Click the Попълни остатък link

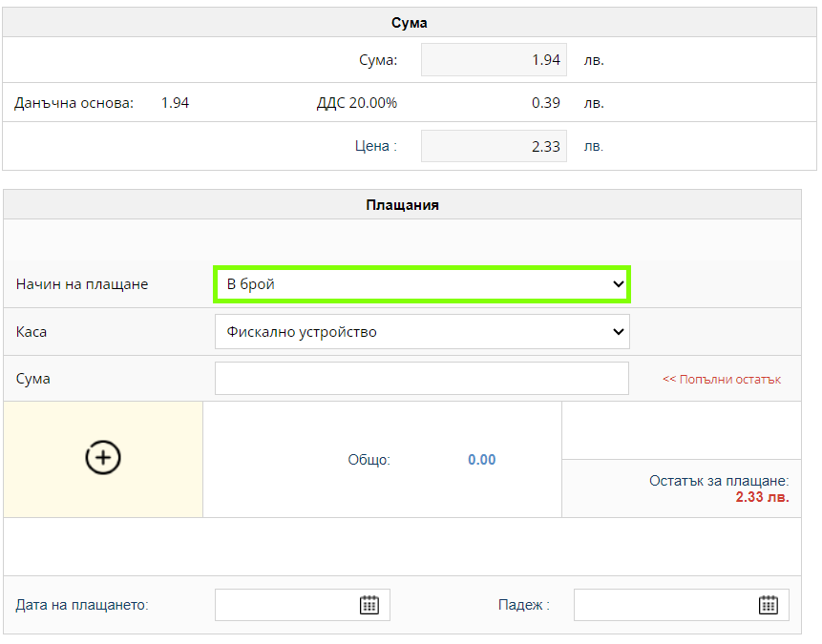[722, 380]
